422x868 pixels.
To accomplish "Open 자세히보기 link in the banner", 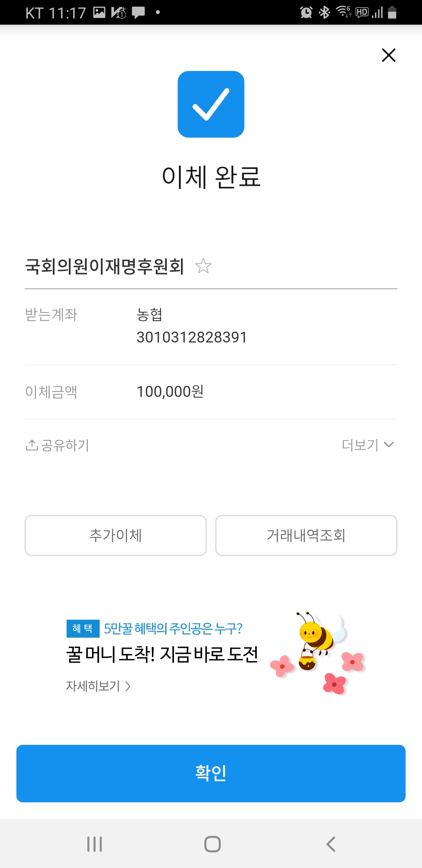I will [98, 686].
